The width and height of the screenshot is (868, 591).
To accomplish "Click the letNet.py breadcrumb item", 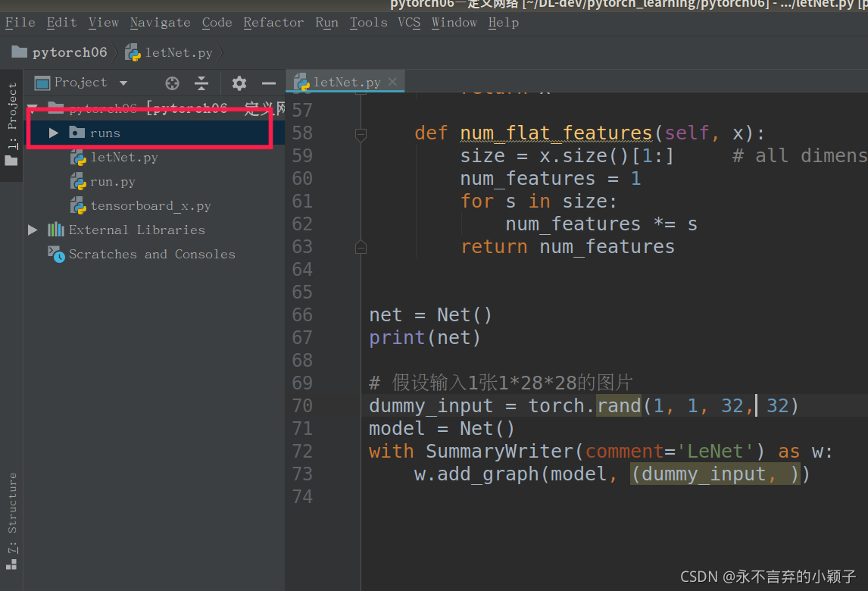I will tap(169, 52).
